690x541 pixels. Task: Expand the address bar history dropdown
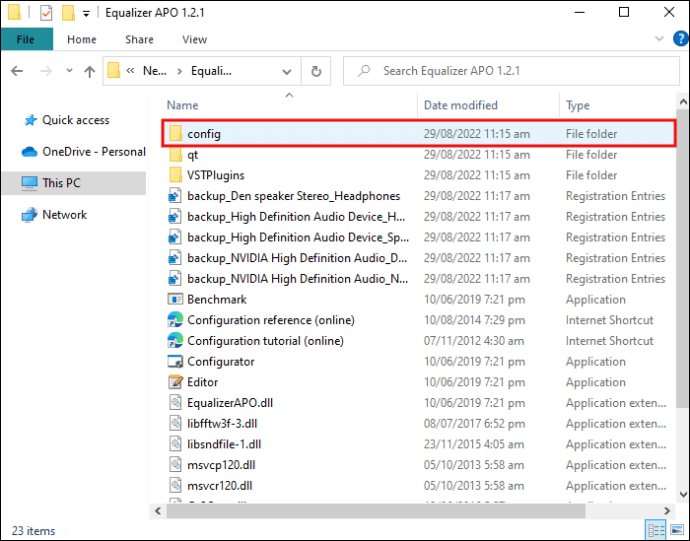pyautogui.click(x=287, y=71)
